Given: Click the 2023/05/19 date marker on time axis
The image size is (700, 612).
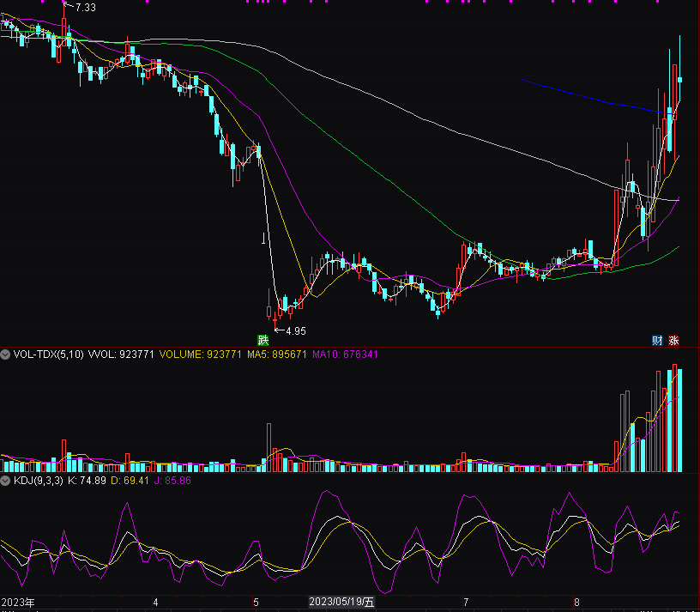Looking at the screenshot, I should click(341, 603).
